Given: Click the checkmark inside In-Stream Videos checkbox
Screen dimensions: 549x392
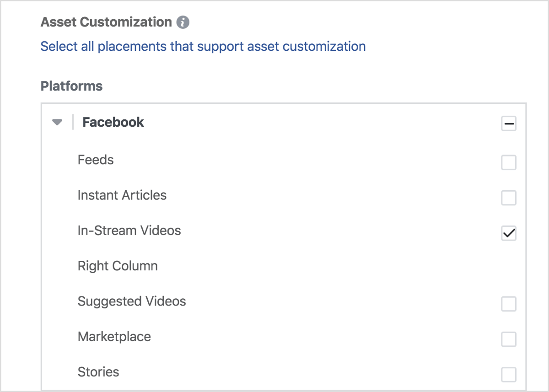Looking at the screenshot, I should [508, 233].
